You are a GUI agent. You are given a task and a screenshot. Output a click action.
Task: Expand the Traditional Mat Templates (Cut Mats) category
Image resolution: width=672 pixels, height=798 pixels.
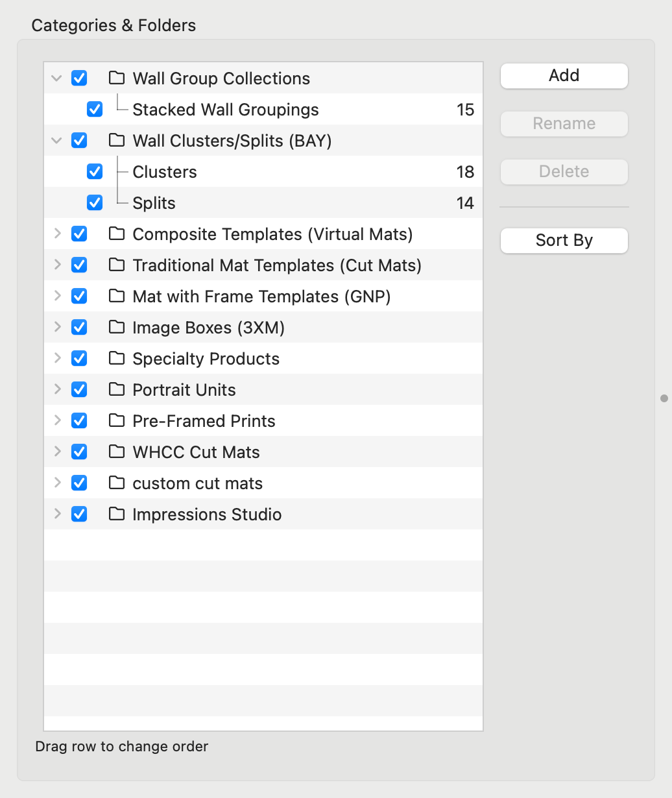[x=57, y=265]
